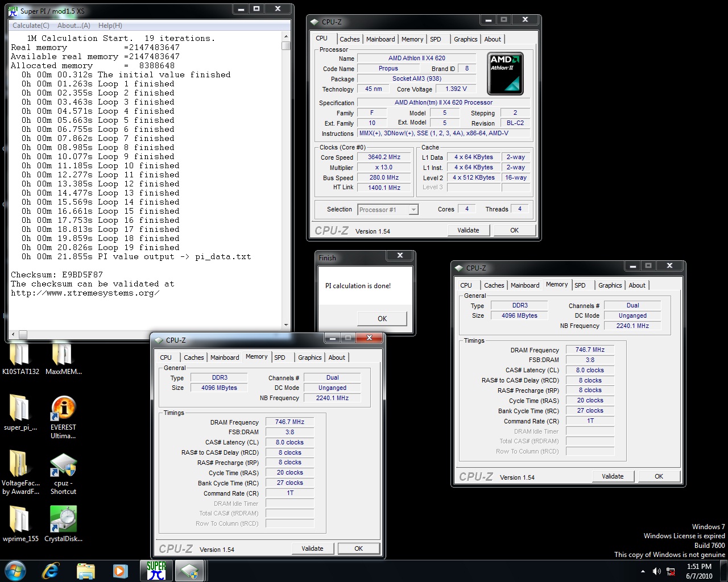Image resolution: width=728 pixels, height=582 pixels.
Task: Confirm OK in the Finish dialog
Action: coord(382,318)
